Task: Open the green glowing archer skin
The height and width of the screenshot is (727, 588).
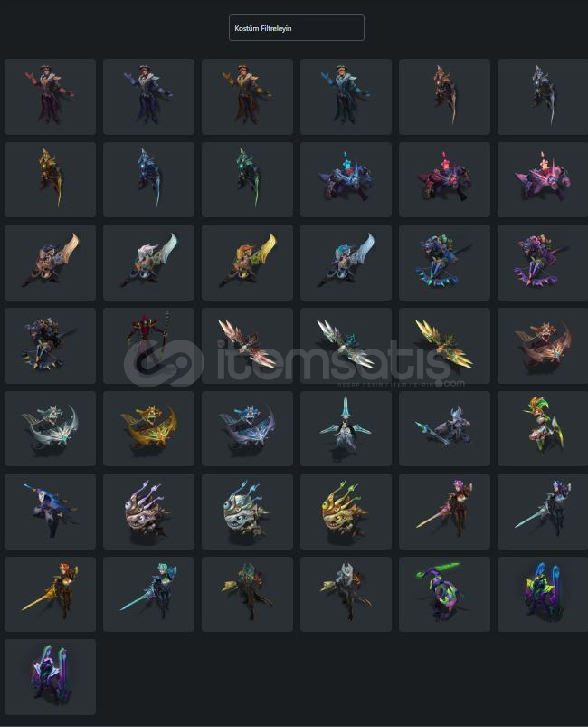Action: pos(247,179)
